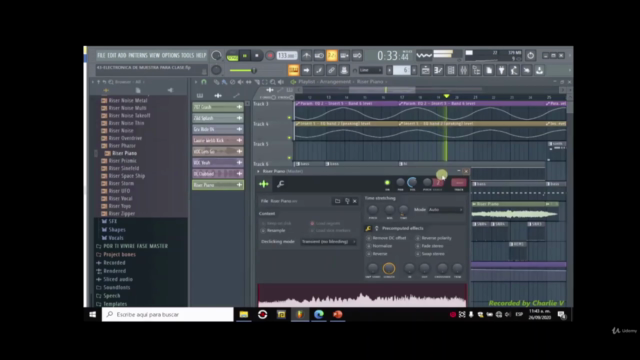Select the Laurie Webb Kick picker clip
This screenshot has width=640, height=360.
pos(218,140)
